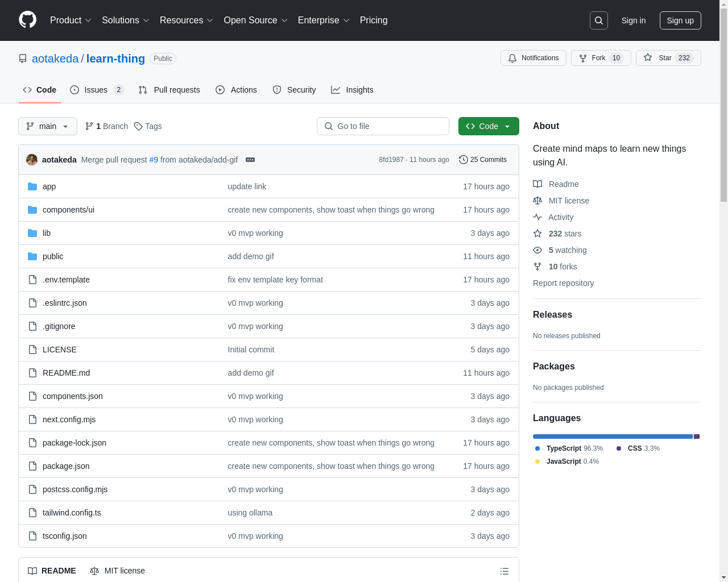Click the file icon for LICENSE
This screenshot has height=582, width=728.
(x=32, y=350)
